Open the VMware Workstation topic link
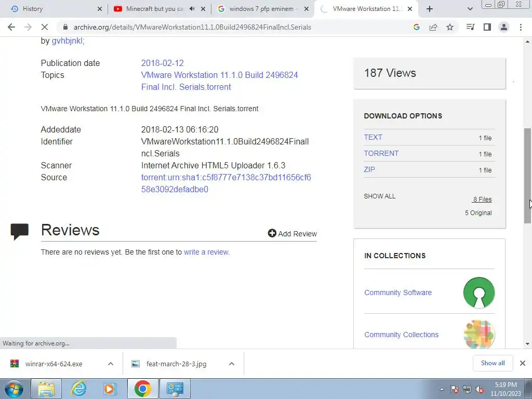The height and width of the screenshot is (399, 532). pos(220,81)
